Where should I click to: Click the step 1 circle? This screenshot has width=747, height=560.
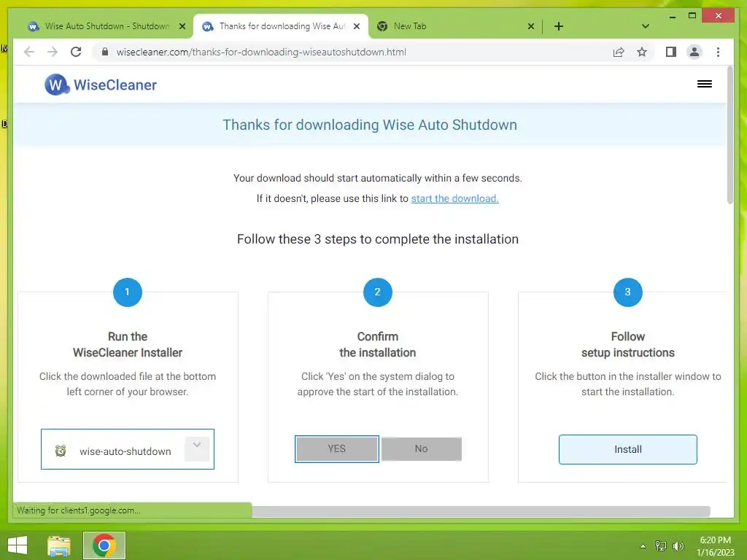tap(127, 292)
